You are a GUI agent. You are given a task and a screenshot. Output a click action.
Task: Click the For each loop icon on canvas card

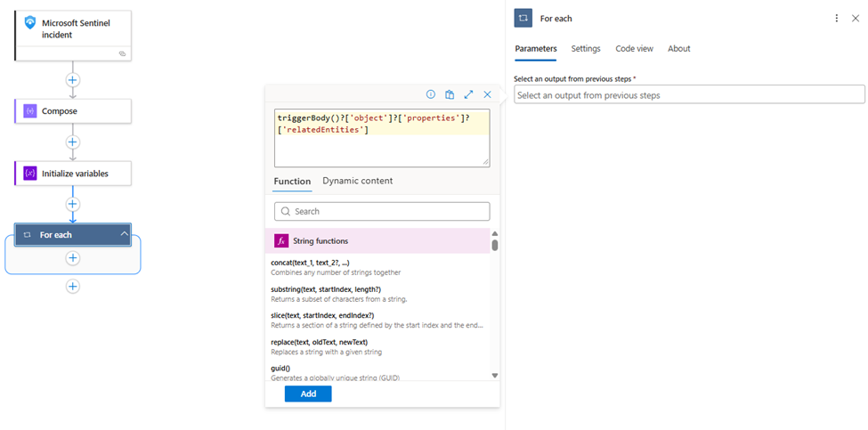(27, 235)
